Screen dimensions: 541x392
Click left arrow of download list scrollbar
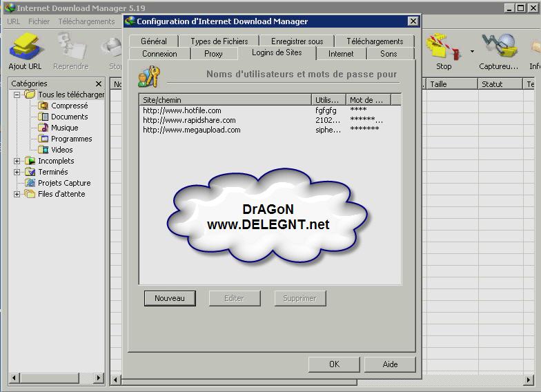[x=116, y=380]
